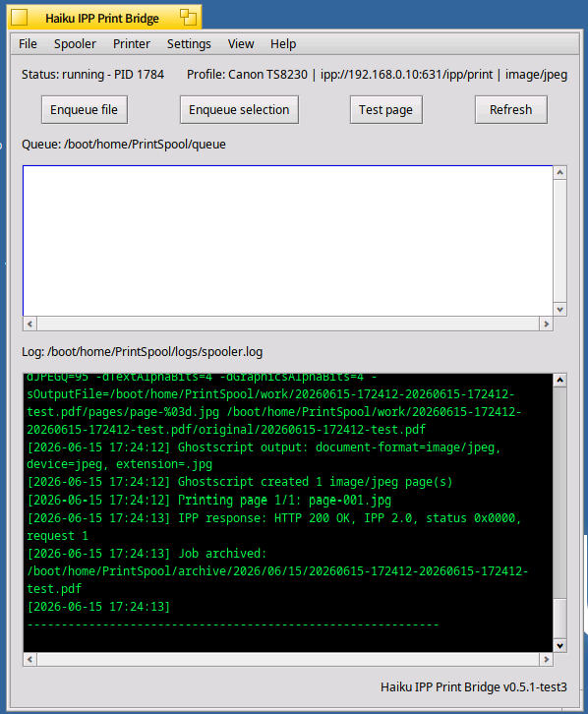Viewport: 588px width, 714px height.
Task: Click the Queue: /boot/home/PrintSpool/queue label
Action: point(124,145)
